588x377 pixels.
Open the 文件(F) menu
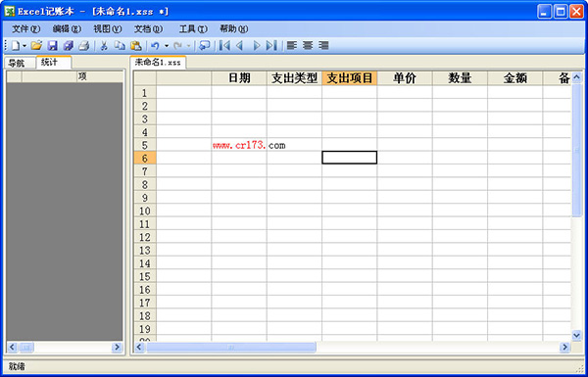[x=26, y=28]
